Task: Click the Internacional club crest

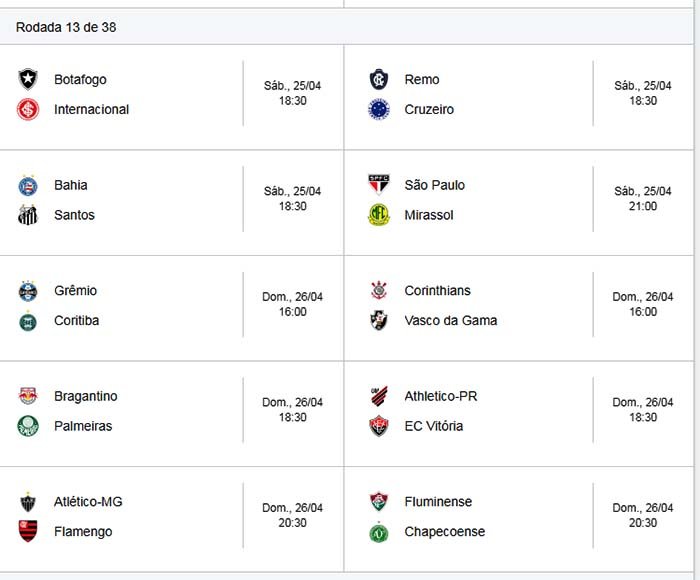Action: (x=28, y=110)
